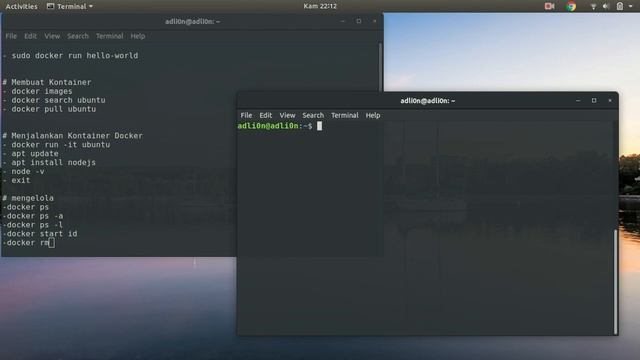Open the Terminal app menu in top bar
640x360 pixels.
tap(70, 7)
